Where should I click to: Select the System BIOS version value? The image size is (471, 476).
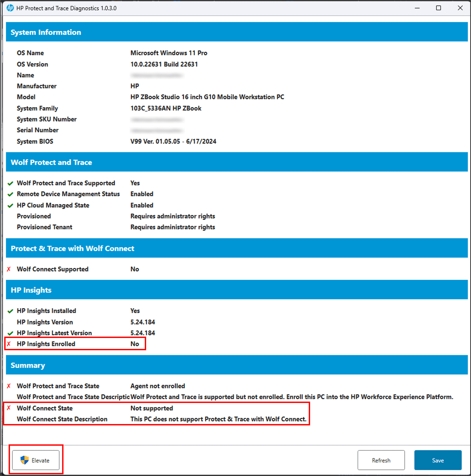173,141
